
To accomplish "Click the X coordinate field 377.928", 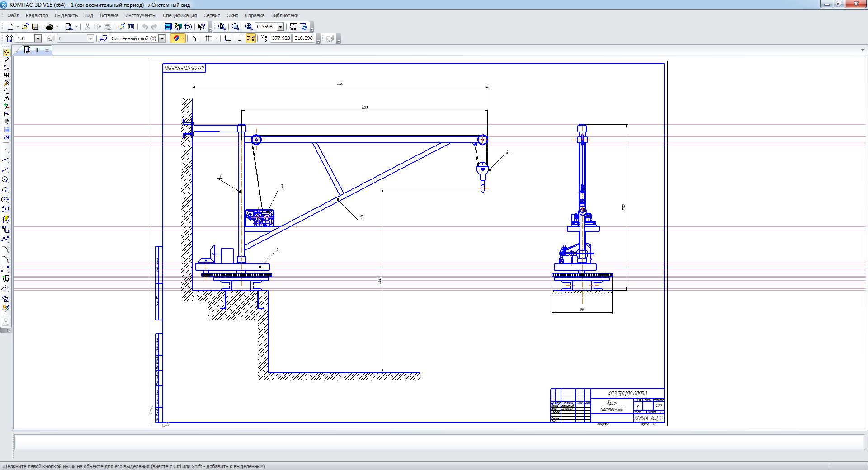I will tap(281, 38).
